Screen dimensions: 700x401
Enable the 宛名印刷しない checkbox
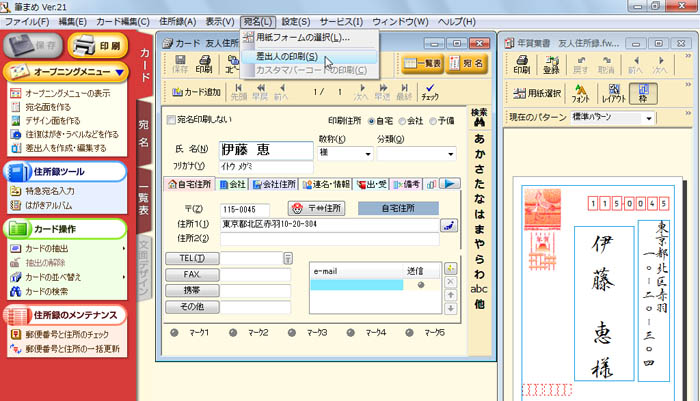(169, 120)
